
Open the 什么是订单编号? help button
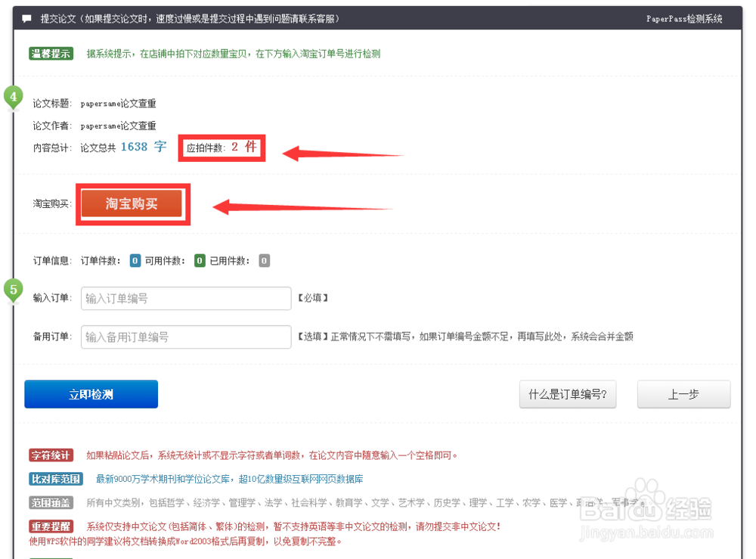568,394
